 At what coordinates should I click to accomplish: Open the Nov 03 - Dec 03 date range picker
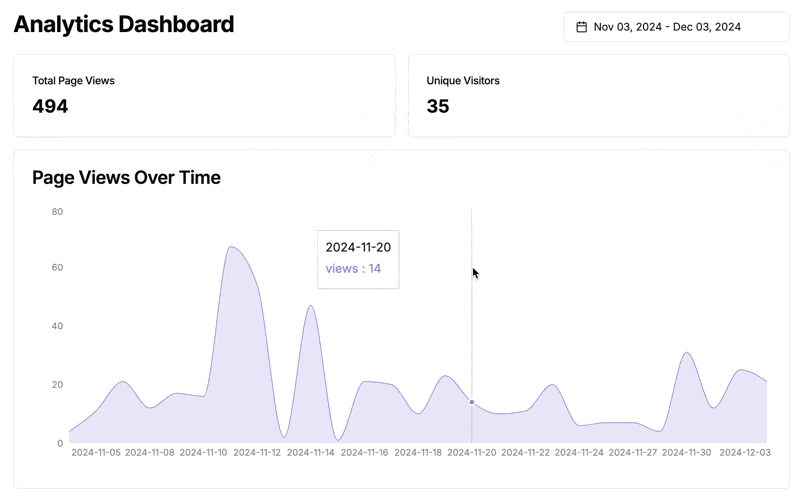click(x=676, y=27)
